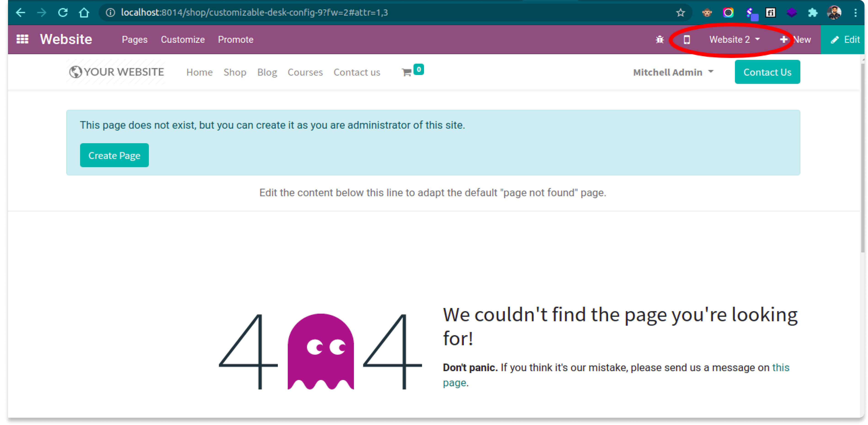Follow the 'this page' link
This screenshot has width=868, height=425.
(780, 368)
